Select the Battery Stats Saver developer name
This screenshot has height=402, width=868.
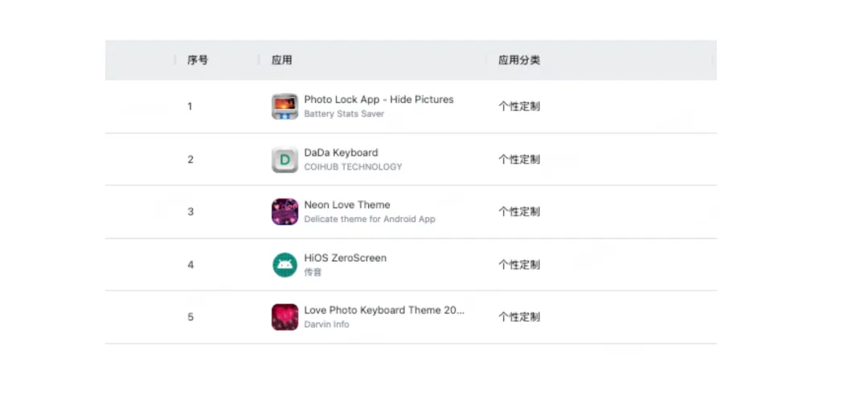tap(344, 114)
